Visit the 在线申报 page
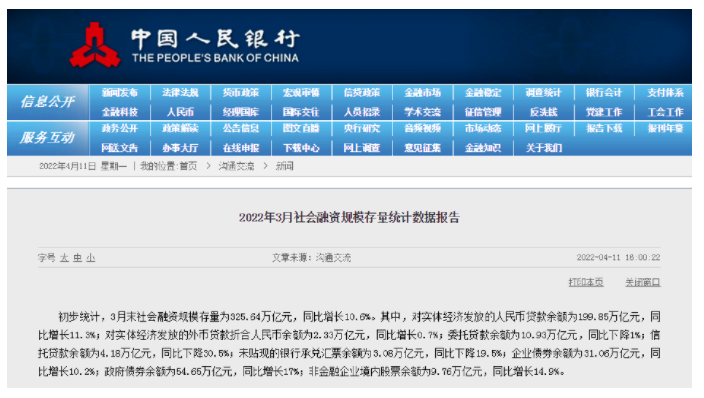 point(241,148)
